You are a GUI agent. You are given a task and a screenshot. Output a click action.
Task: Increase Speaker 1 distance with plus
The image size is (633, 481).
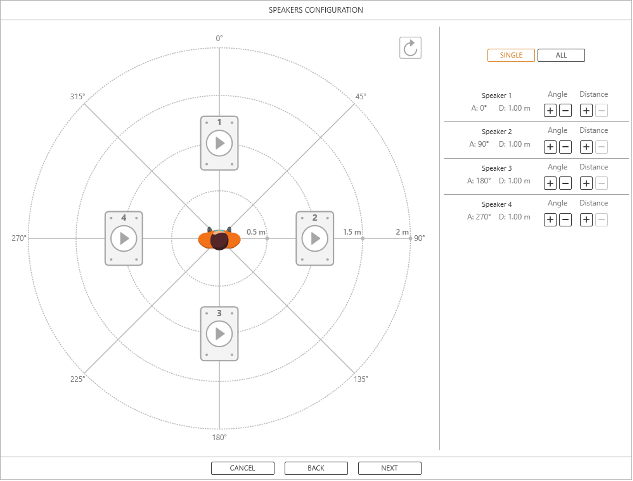point(586,110)
